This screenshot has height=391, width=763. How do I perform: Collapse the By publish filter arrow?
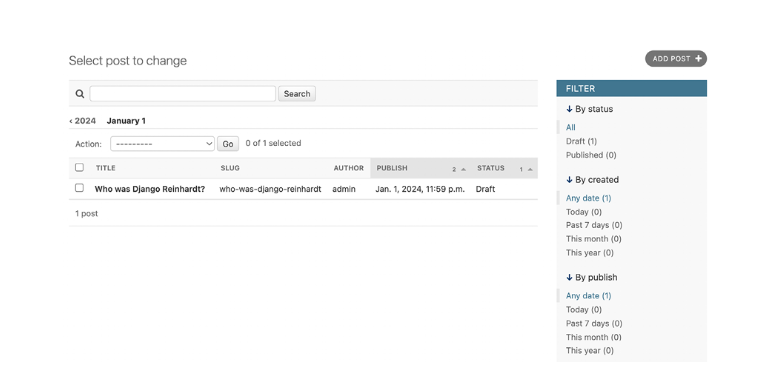tap(569, 277)
